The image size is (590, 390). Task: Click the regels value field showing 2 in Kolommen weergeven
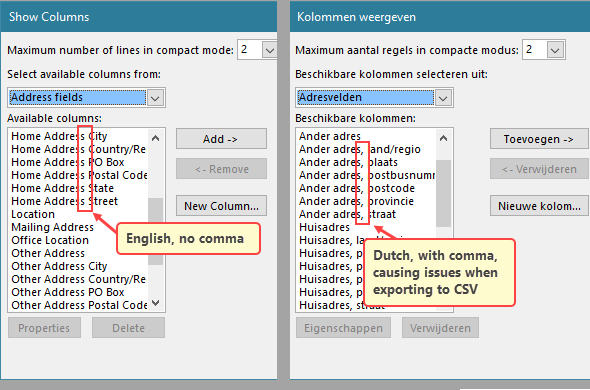click(x=535, y=50)
